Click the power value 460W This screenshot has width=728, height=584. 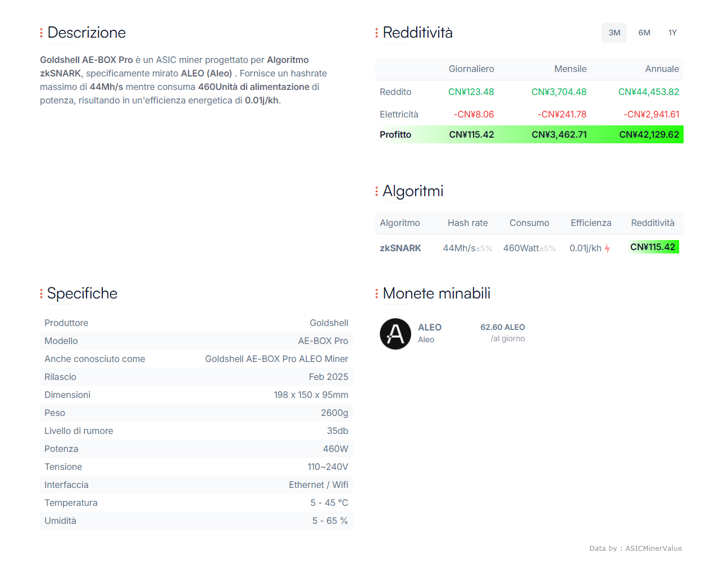click(335, 449)
